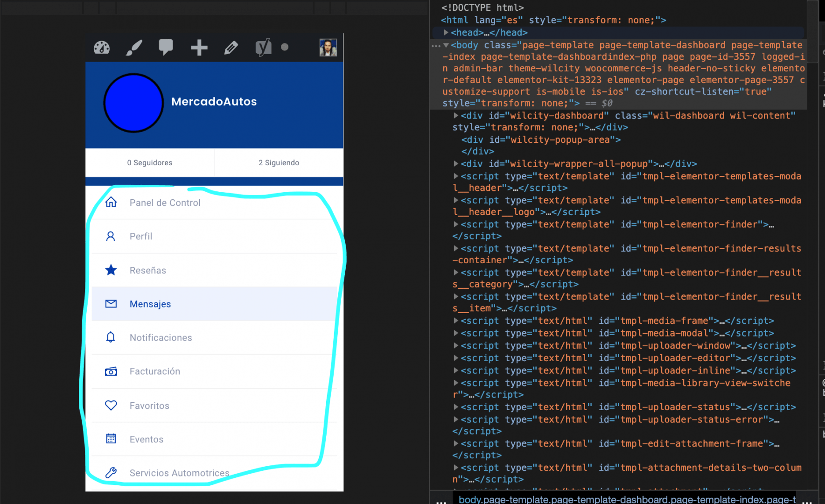Collapse the body element in DevTools
The width and height of the screenshot is (825, 504).
(x=446, y=45)
